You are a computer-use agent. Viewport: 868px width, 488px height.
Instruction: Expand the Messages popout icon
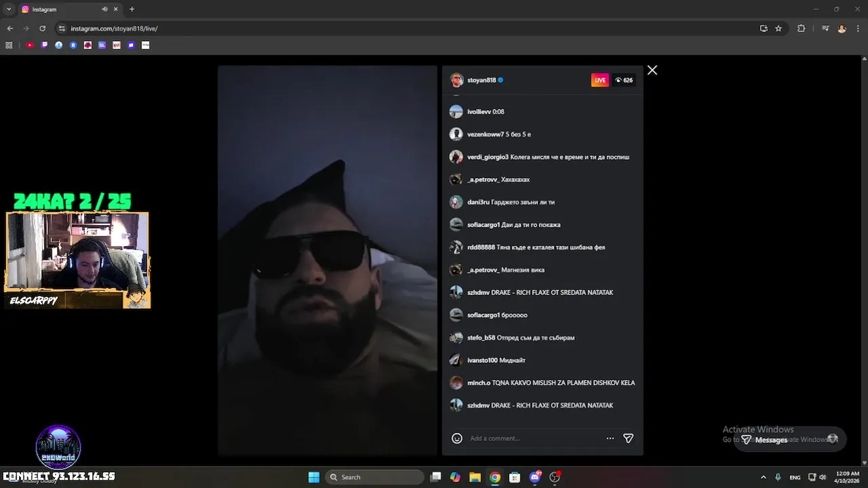832,439
